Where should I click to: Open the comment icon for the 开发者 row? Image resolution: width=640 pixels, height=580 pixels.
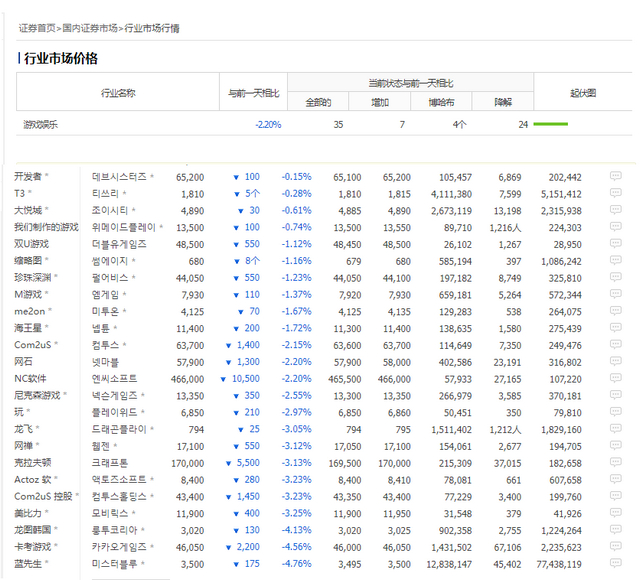coord(616,176)
